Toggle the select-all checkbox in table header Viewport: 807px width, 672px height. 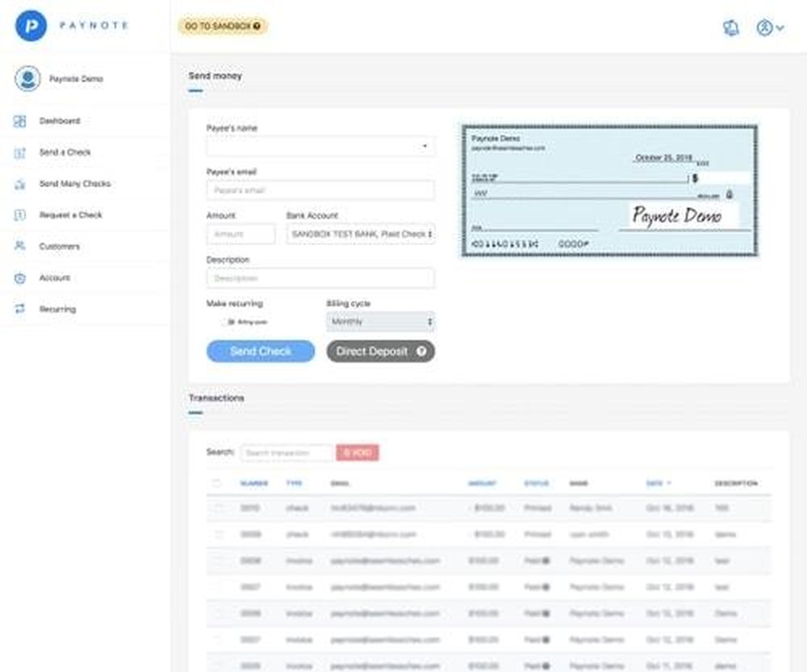tap(216, 483)
